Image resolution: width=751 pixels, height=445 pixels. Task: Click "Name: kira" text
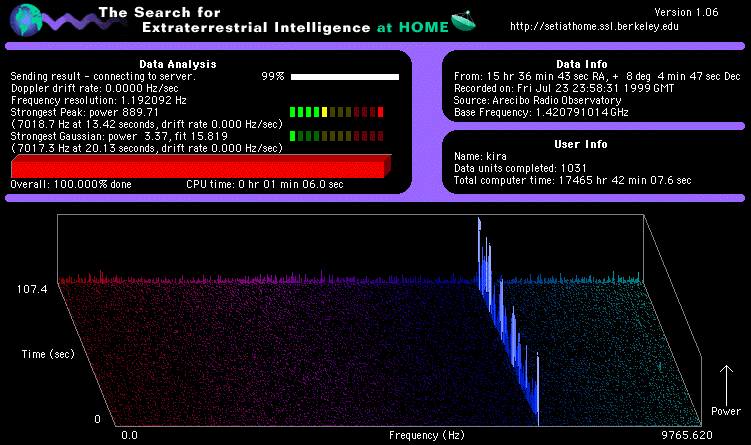pos(480,156)
